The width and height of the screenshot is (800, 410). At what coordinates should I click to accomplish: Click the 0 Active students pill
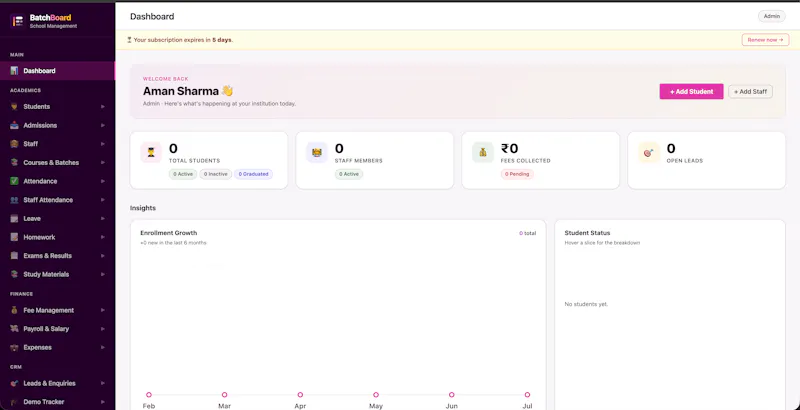coord(183,174)
